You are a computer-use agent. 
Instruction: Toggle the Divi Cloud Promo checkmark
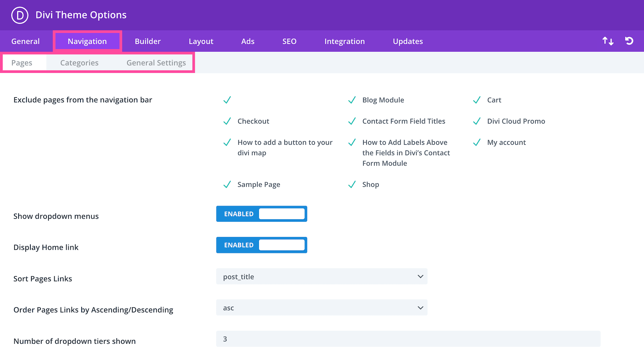[477, 121]
